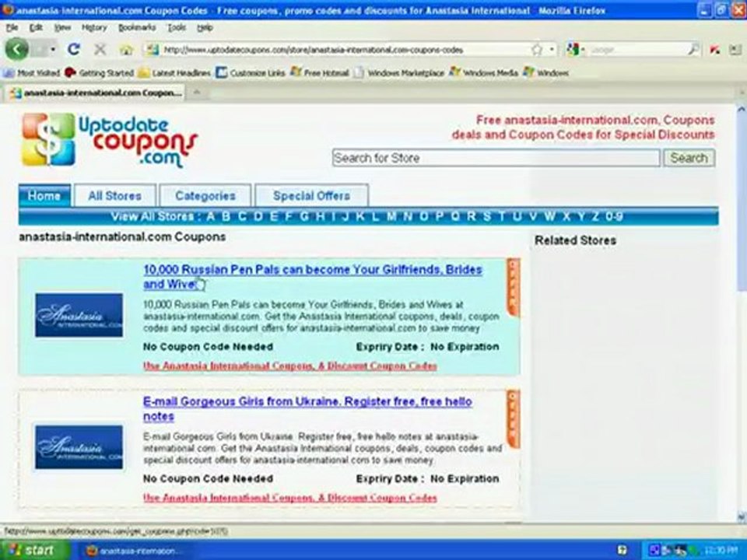Click the Stop loading X icon
This screenshot has height=560, width=747.
100,49
